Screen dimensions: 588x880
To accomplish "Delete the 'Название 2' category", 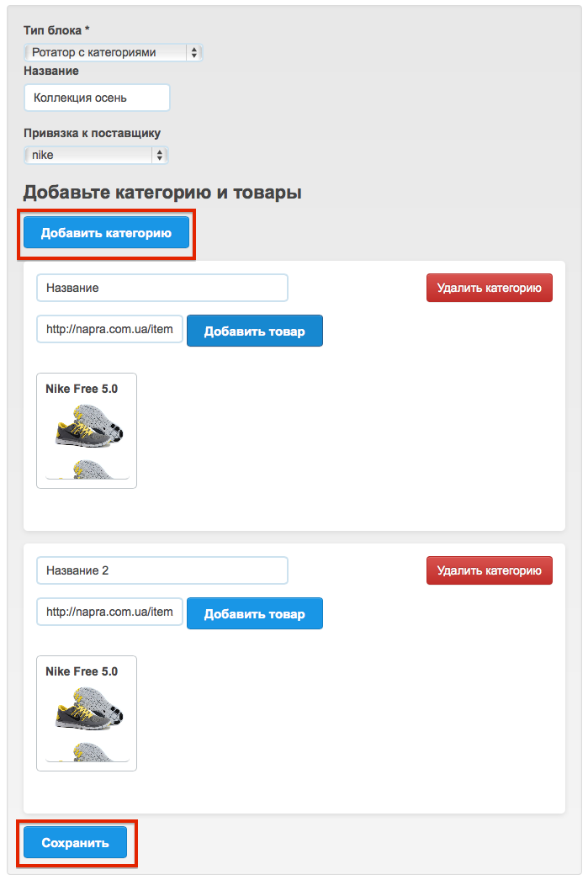I will [x=490, y=570].
